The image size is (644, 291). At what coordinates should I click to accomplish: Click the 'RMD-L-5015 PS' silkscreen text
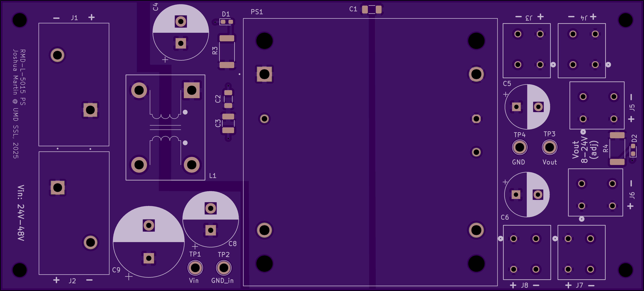click(x=23, y=77)
